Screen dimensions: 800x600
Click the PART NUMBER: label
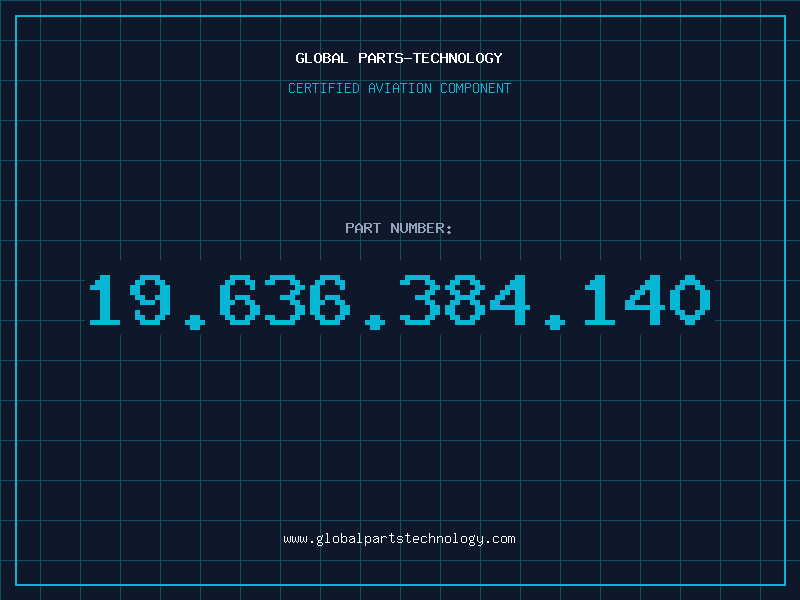coord(399,228)
